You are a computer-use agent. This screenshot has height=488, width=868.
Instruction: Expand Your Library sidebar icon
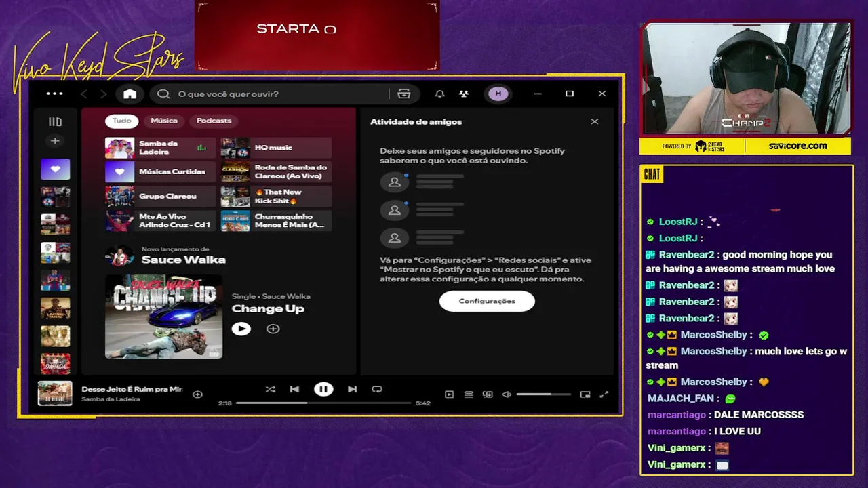(x=55, y=122)
